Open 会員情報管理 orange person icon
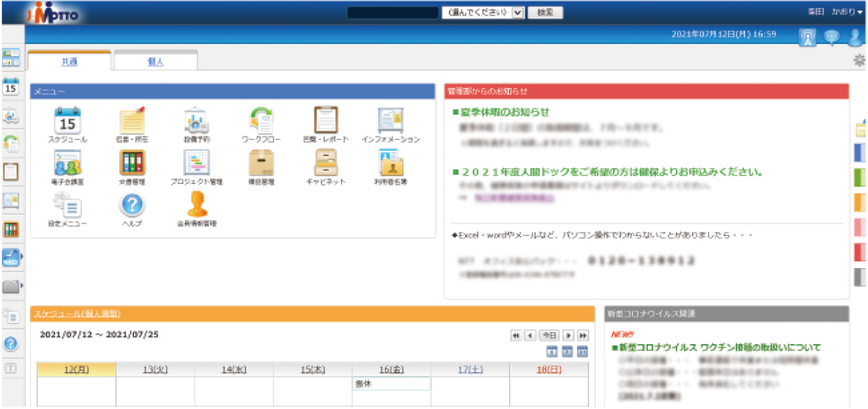 point(197,205)
